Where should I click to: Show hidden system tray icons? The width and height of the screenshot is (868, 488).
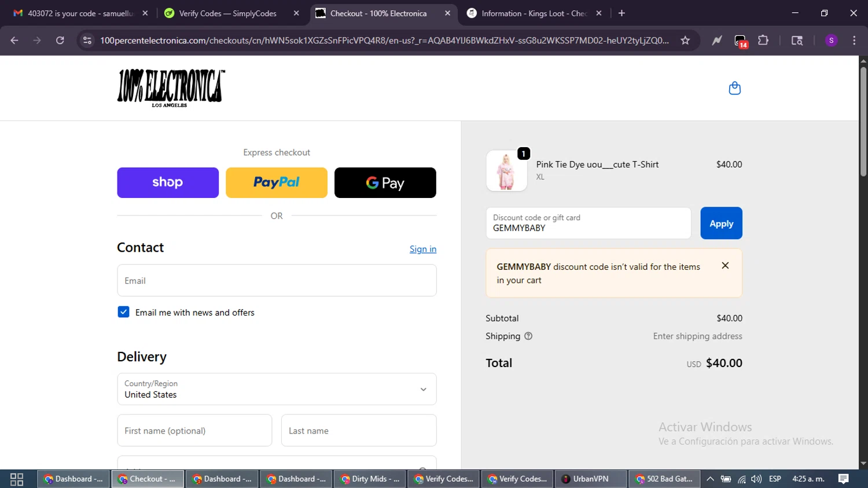pos(710,479)
